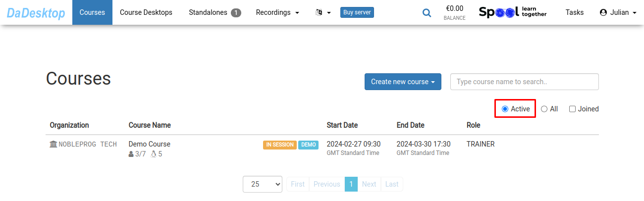This screenshot has height=201, width=644.
Task: Click the Previous pagination button
Action: (x=327, y=184)
